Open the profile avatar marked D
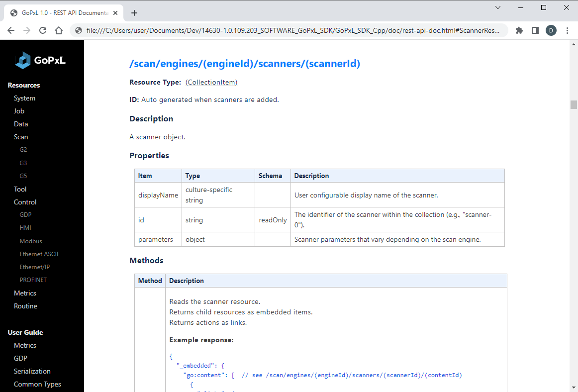Viewport: 578px width, 392px height. 551,30
